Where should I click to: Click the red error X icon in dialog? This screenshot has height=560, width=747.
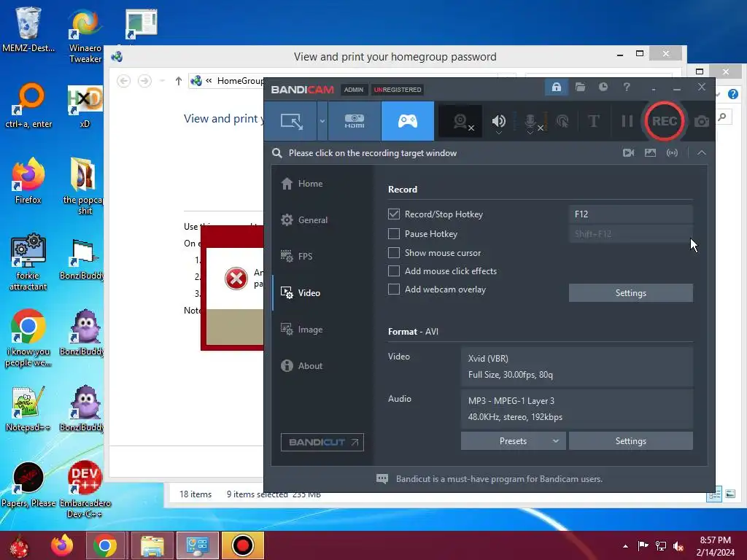pos(236,279)
